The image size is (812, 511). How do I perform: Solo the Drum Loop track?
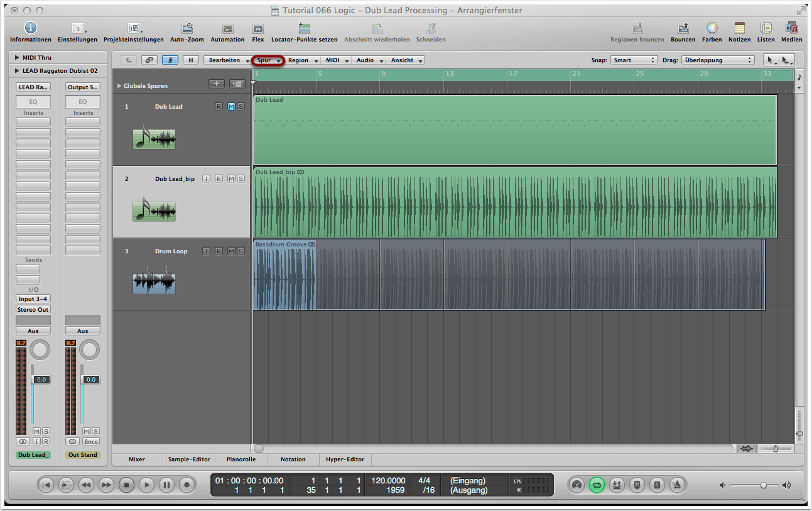pyautogui.click(x=241, y=251)
